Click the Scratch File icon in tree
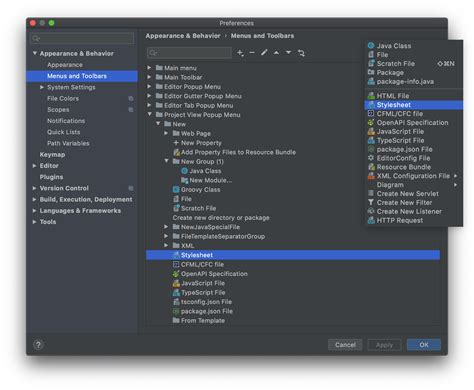Screen dimensions: 474x390 (x=176, y=208)
